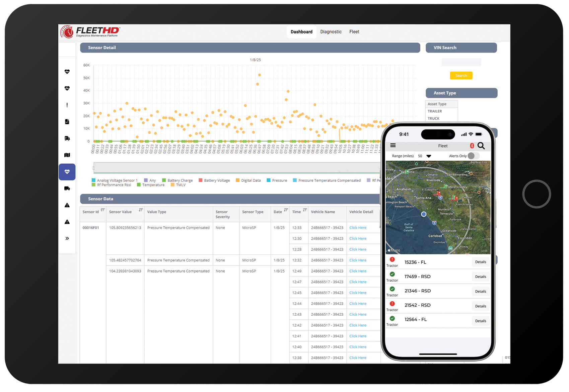Image resolution: width=569 pixels, height=392 pixels.
Task: Tap the magnifying glass icon in the phone header
Action: click(481, 146)
